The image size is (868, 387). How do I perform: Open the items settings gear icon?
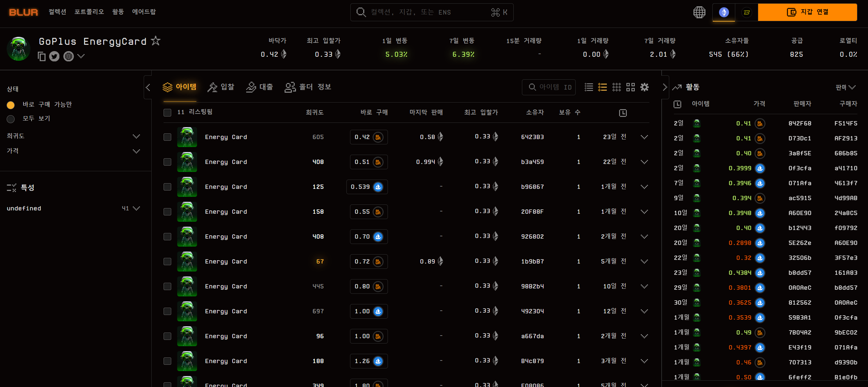click(644, 87)
